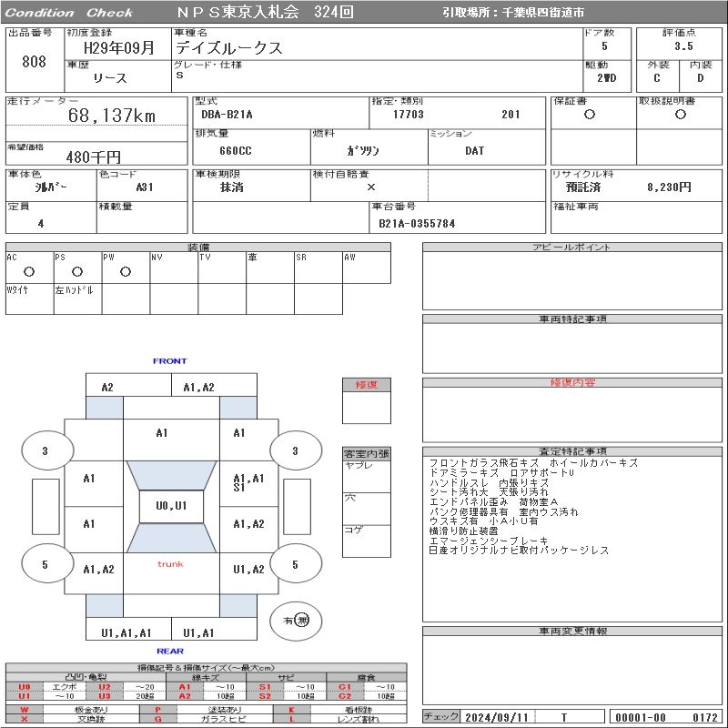Click designation number 17703
The width and height of the screenshot is (728, 728).
point(408,115)
